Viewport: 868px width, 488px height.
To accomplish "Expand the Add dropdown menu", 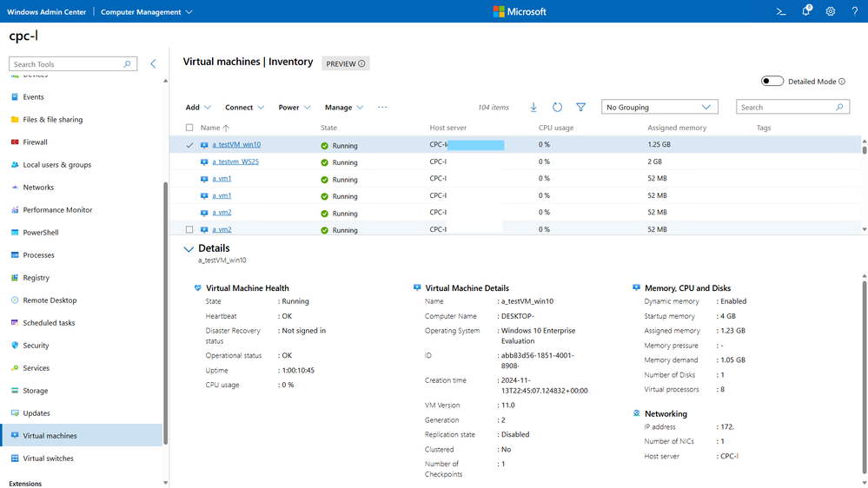I will tap(198, 108).
